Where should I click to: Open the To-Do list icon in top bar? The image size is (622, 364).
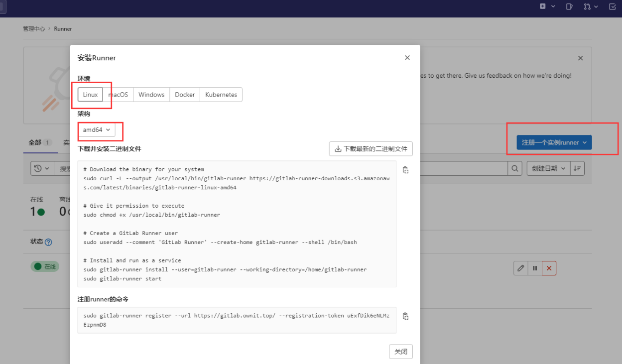(612, 6)
